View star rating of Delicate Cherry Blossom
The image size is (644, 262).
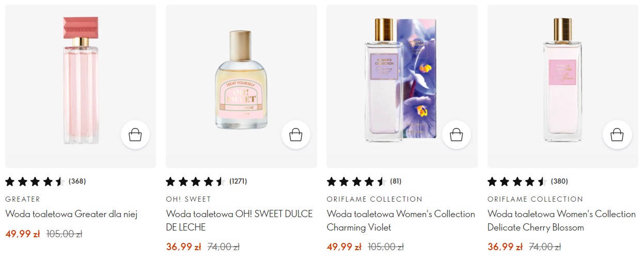point(517,182)
